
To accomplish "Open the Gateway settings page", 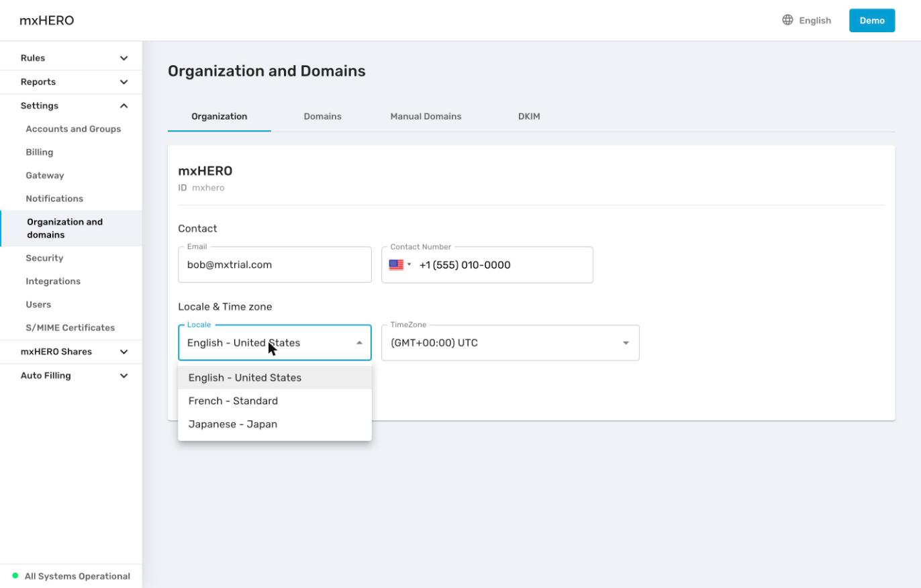I will coord(45,176).
